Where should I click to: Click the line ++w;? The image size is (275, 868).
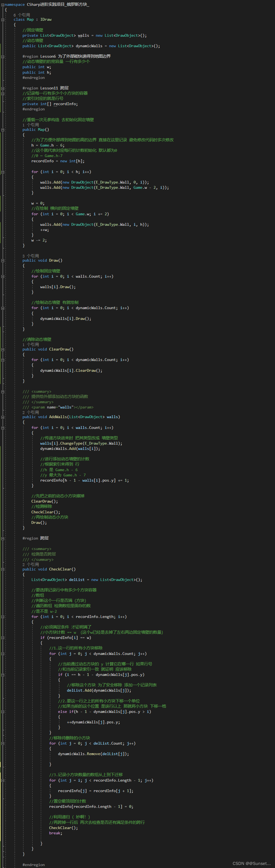[x=44, y=230]
